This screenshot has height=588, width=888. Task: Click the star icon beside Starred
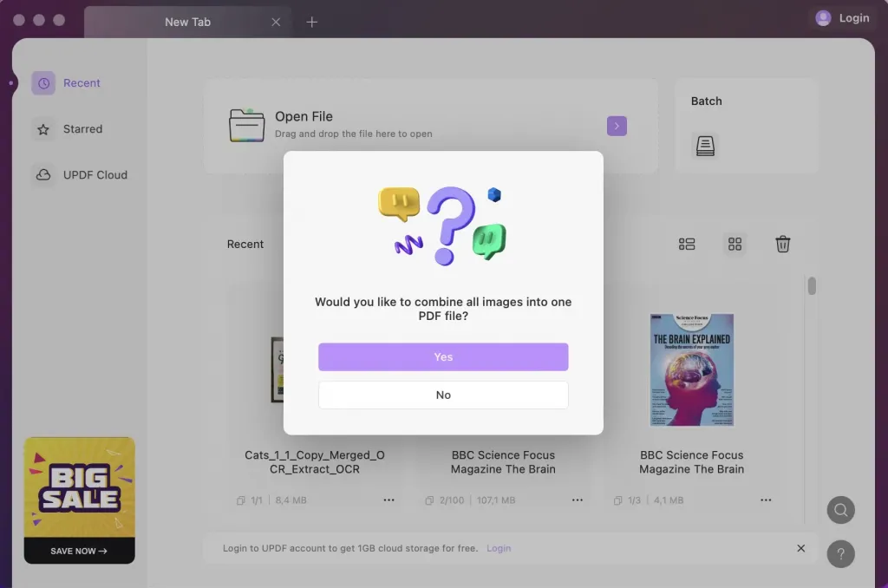(x=43, y=129)
